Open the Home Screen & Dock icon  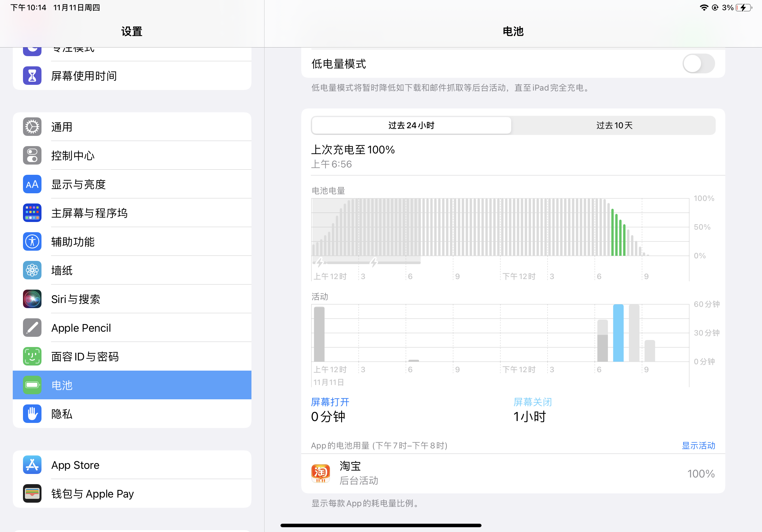click(x=32, y=213)
